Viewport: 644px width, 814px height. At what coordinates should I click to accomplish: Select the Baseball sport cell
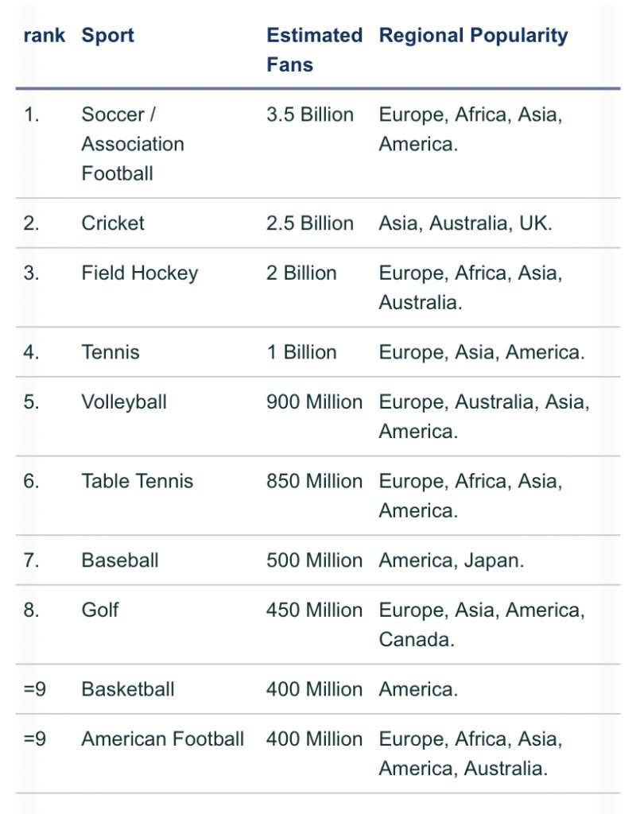click(x=120, y=560)
